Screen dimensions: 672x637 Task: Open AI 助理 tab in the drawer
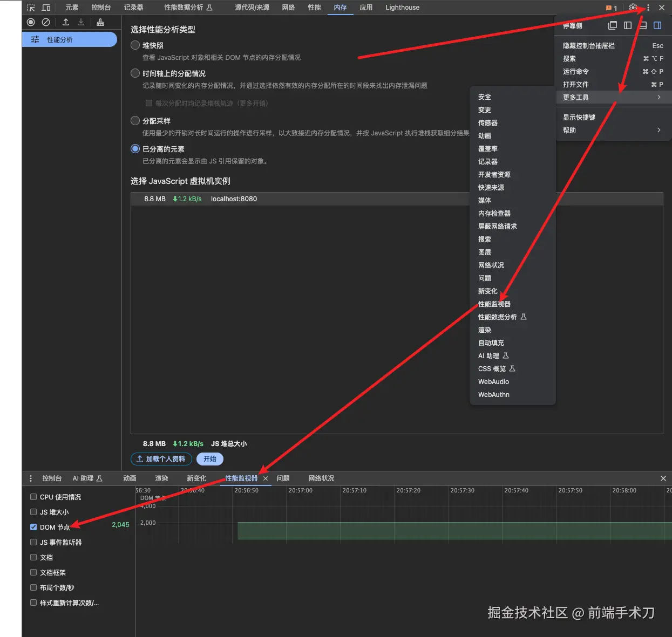tap(87, 478)
